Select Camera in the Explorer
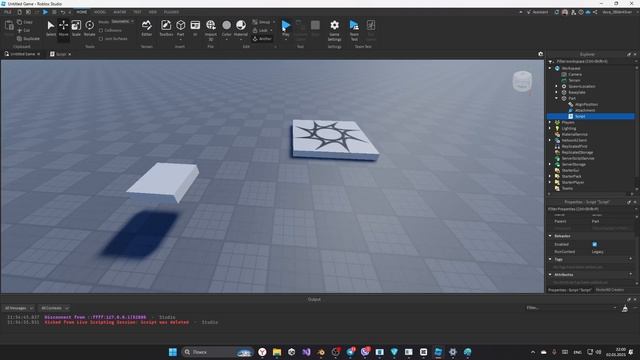Viewport: 640px width, 360px height. pyautogui.click(x=575, y=74)
